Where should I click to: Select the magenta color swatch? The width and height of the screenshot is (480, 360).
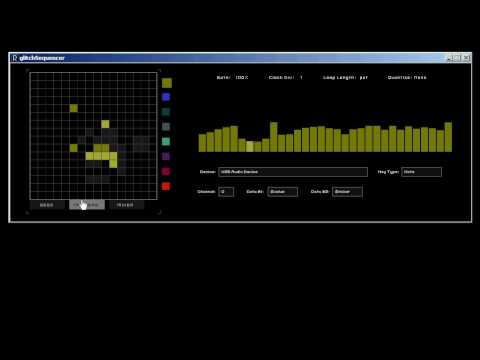click(166, 171)
